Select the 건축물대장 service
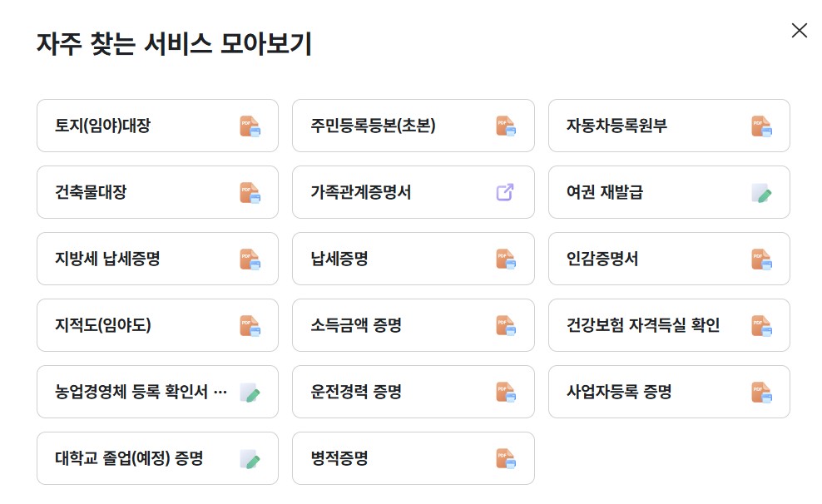822x504 pixels. 156,192
